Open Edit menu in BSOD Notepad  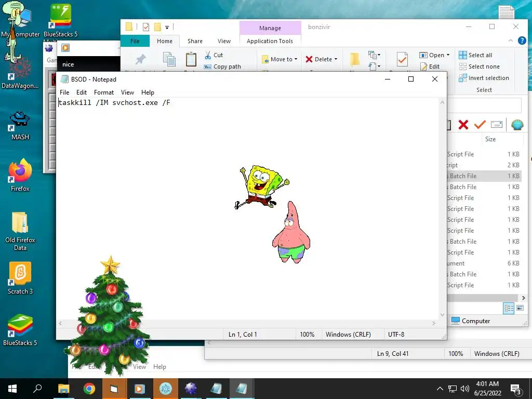point(82,92)
